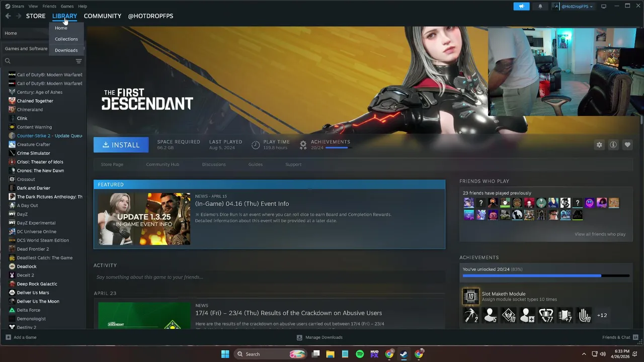Click the achievements 20/24 progress bar
This screenshot has height=362, width=644.
pos(546,276)
